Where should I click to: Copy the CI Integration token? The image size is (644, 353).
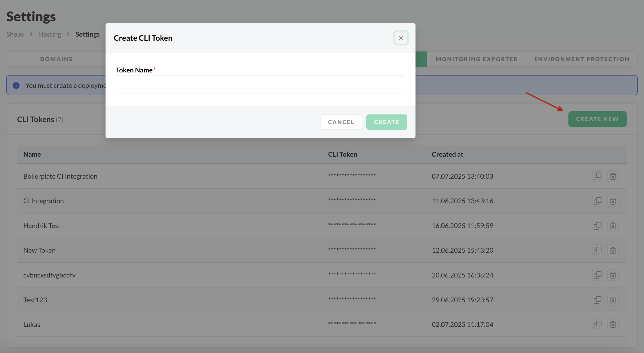coord(597,201)
